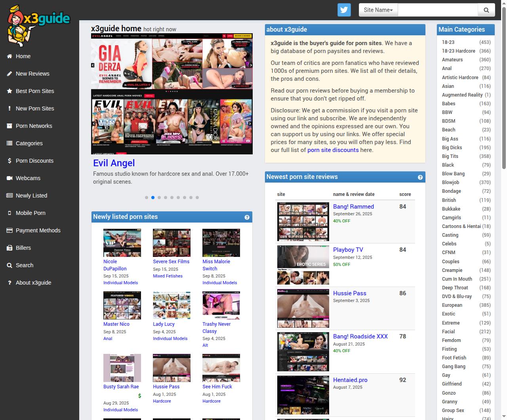Select the first carousel dot indicator
Image resolution: width=507 pixels, height=420 pixels.
tap(147, 198)
